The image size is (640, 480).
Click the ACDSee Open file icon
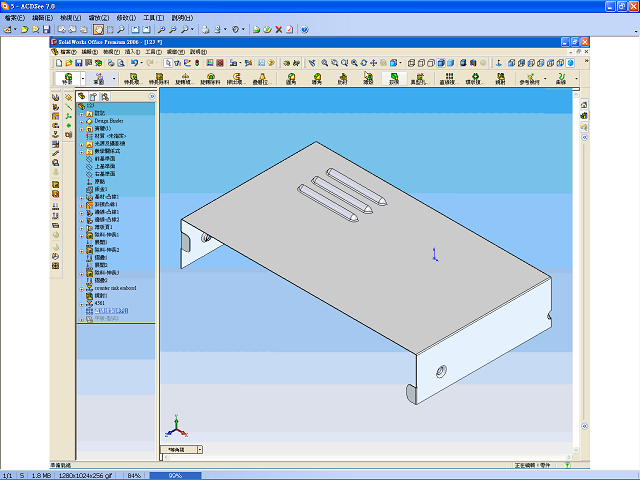(24, 29)
